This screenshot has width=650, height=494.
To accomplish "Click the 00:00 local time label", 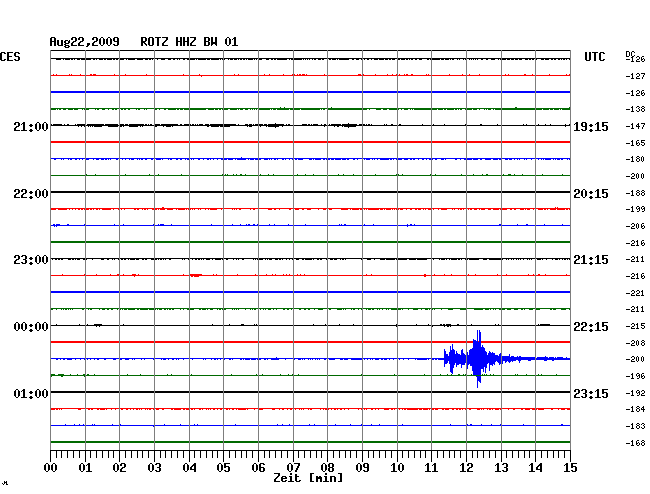I will (31, 327).
